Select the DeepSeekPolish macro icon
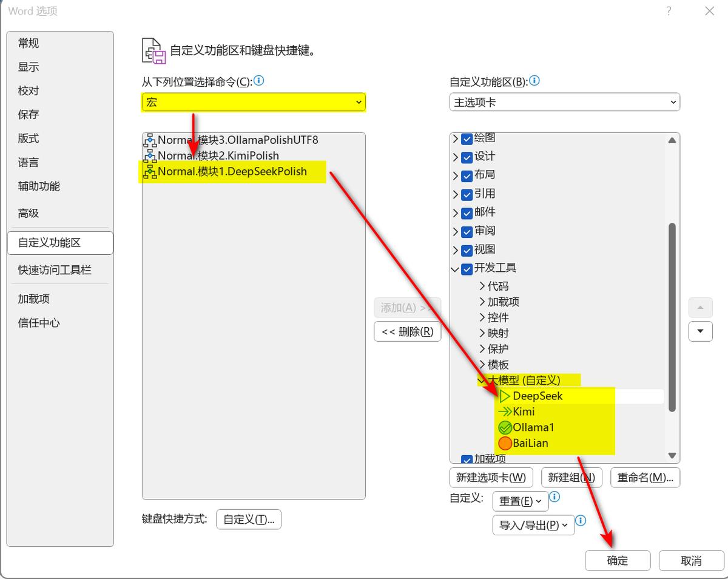The height and width of the screenshot is (579, 728). pyautogui.click(x=150, y=172)
